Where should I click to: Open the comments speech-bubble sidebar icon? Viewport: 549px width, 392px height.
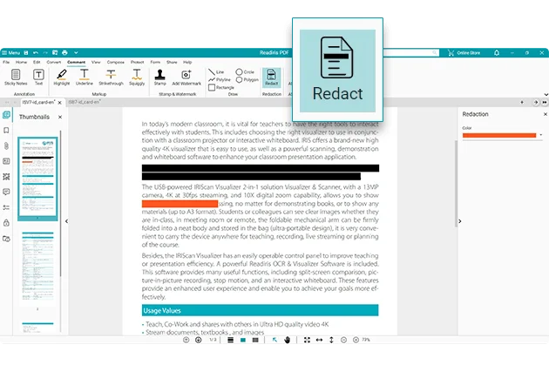[x=6, y=192]
